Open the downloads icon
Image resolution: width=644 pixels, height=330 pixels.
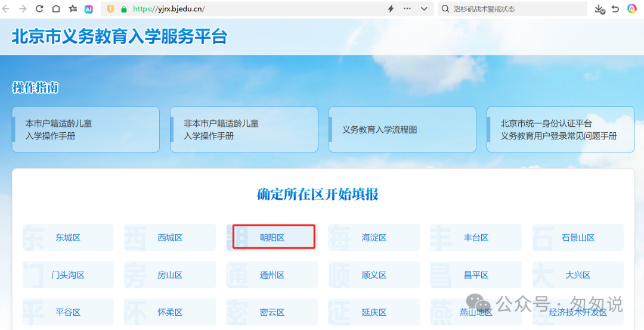599,8
